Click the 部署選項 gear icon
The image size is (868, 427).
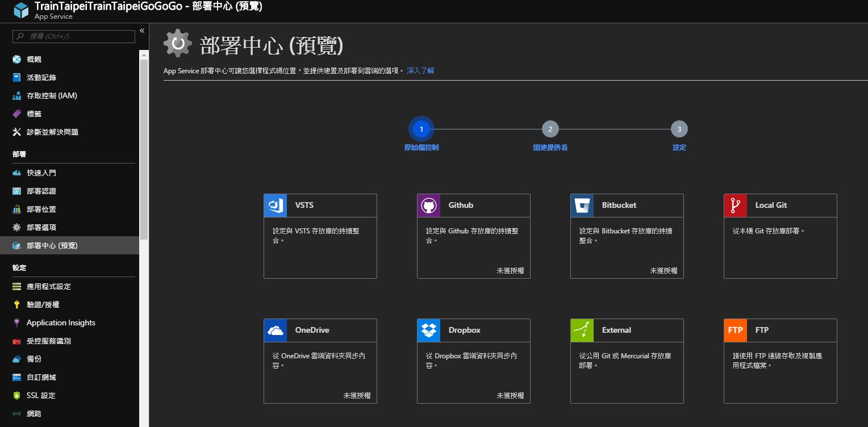16,227
